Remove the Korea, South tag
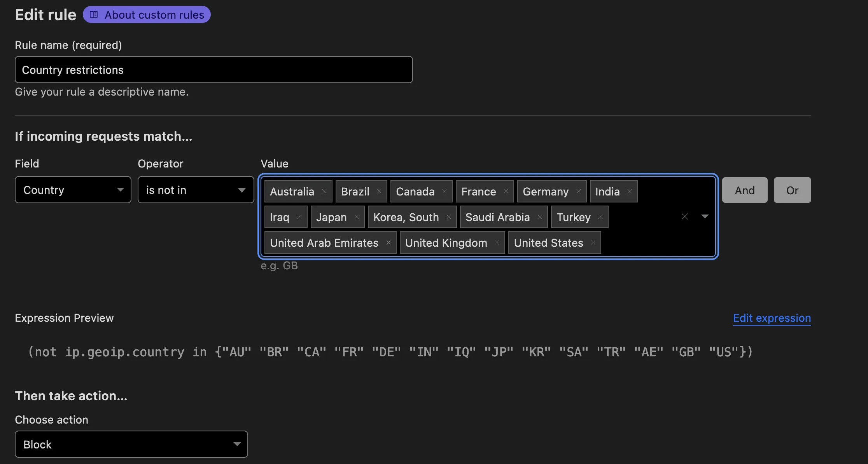868x464 pixels. [449, 217]
